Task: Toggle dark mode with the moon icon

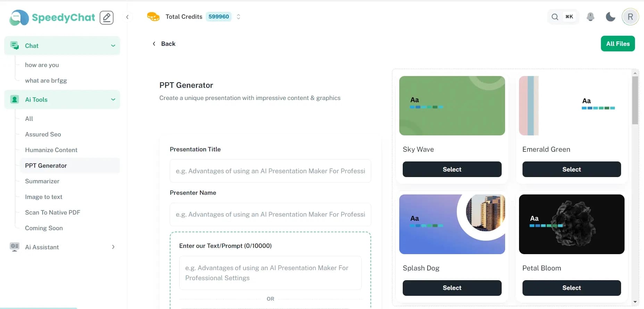Action: pos(610,17)
